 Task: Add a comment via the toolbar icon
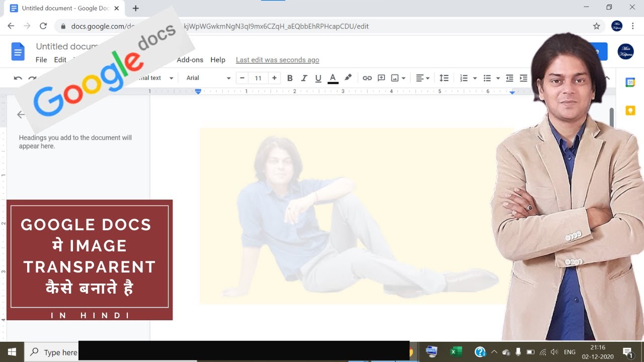pos(381,78)
